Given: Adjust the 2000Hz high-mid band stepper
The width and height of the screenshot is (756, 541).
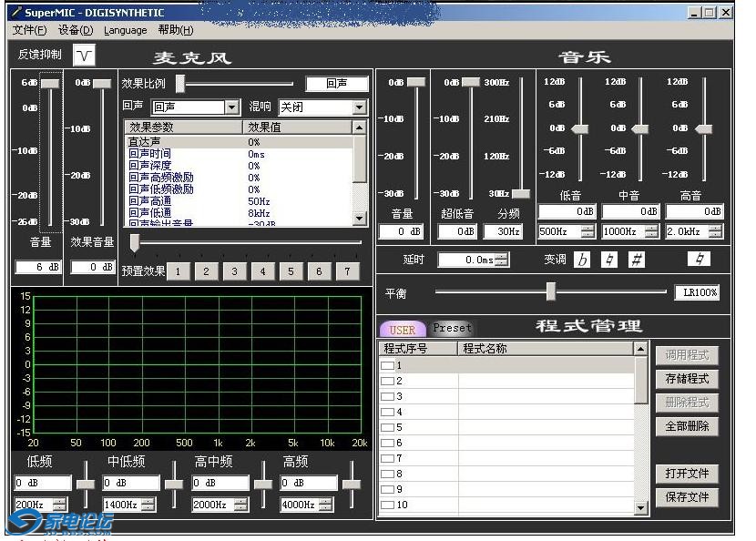Looking at the screenshot, I should [241, 505].
